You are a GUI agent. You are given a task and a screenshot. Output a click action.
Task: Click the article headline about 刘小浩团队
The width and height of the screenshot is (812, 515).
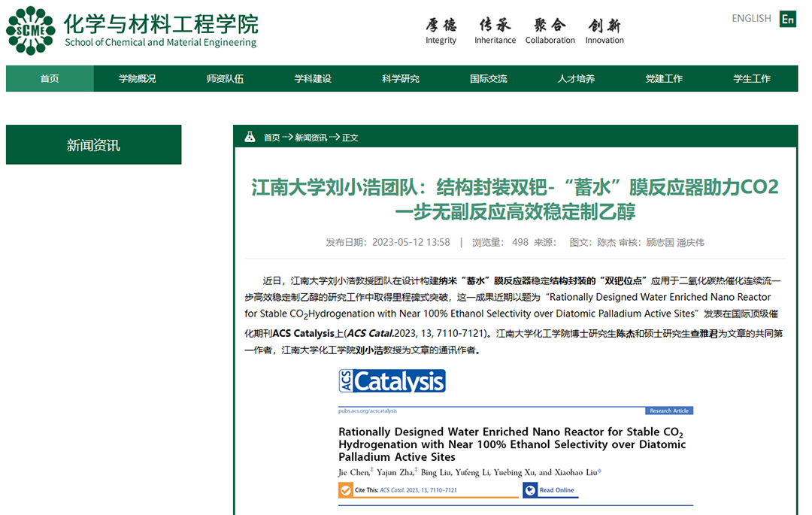pos(515,199)
